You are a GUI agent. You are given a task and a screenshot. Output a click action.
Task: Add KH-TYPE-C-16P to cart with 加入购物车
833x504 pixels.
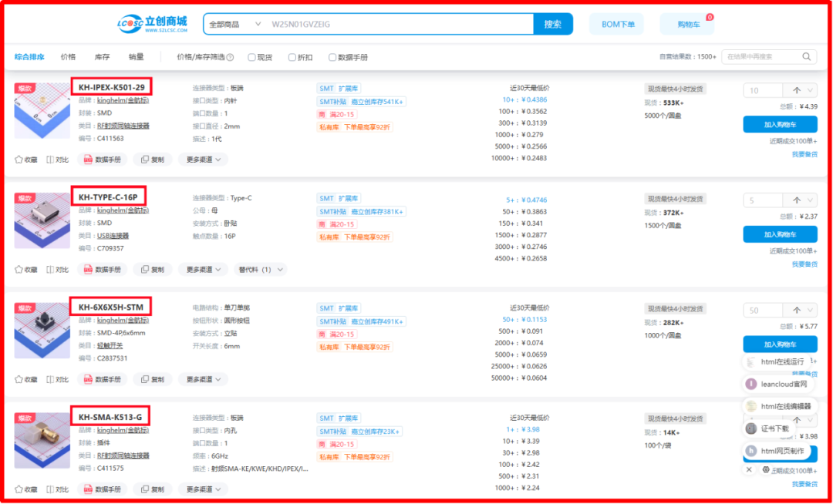pyautogui.click(x=780, y=234)
